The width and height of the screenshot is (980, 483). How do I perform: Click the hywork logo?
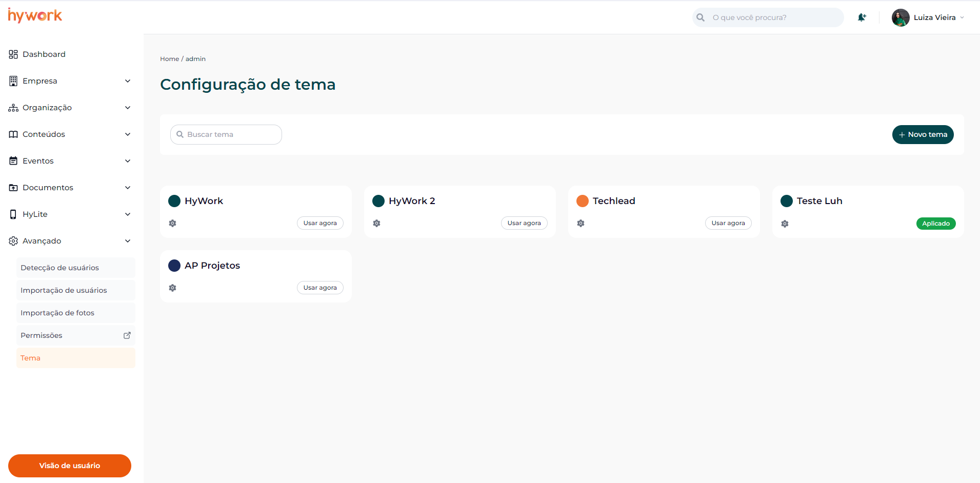pos(35,16)
